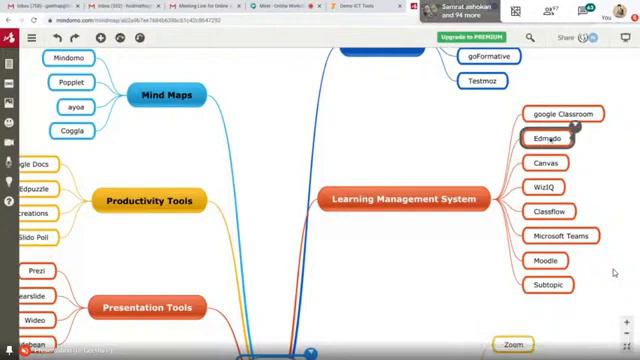This screenshot has width=640, height=360.
Task: Switch to the Meet browser tab
Action: [x=286, y=6]
